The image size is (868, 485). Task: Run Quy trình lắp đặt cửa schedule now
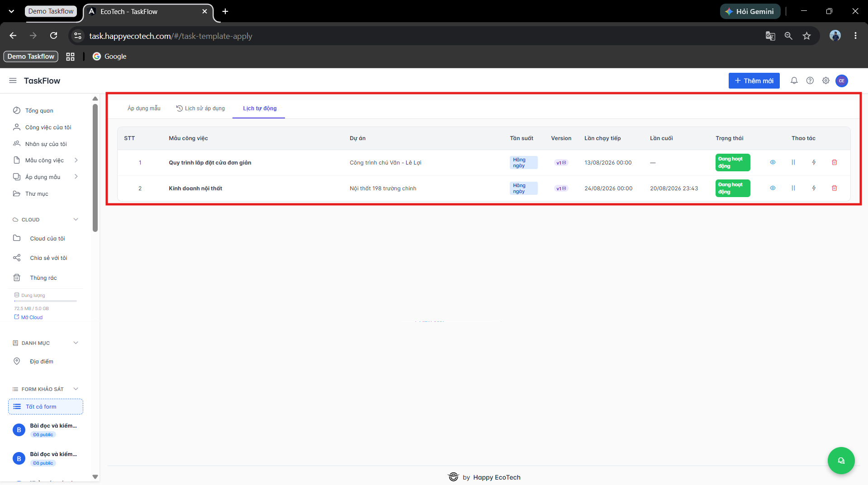pyautogui.click(x=814, y=162)
